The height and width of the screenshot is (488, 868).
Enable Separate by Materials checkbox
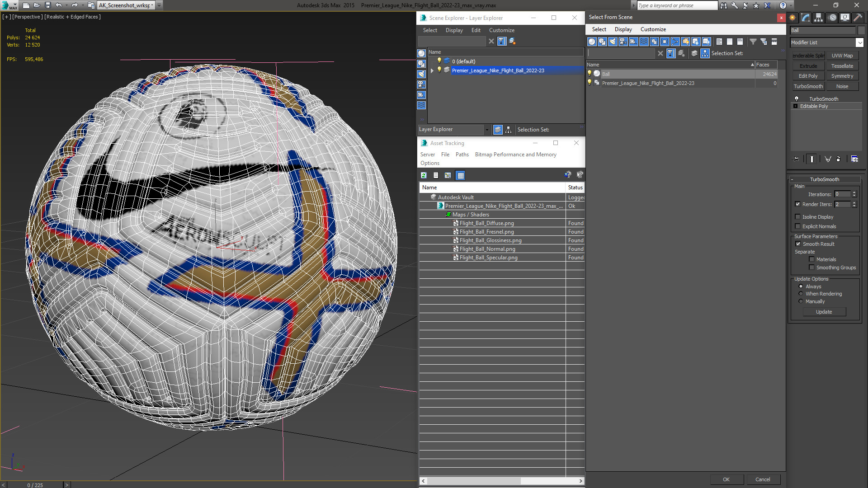(811, 259)
